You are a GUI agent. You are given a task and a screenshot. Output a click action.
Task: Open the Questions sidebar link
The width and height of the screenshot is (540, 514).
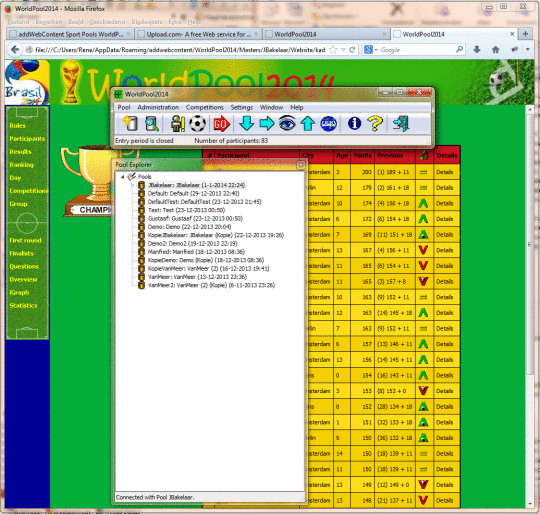click(24, 266)
